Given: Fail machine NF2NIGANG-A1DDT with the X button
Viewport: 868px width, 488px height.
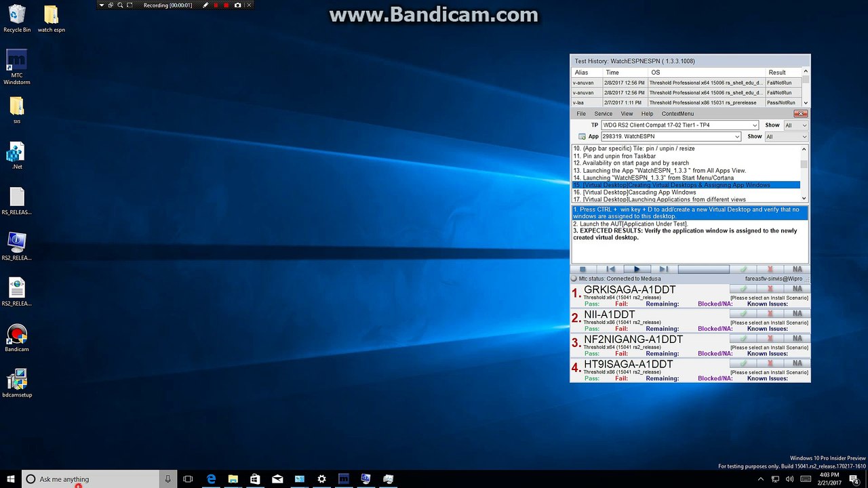Looking at the screenshot, I should (770, 338).
